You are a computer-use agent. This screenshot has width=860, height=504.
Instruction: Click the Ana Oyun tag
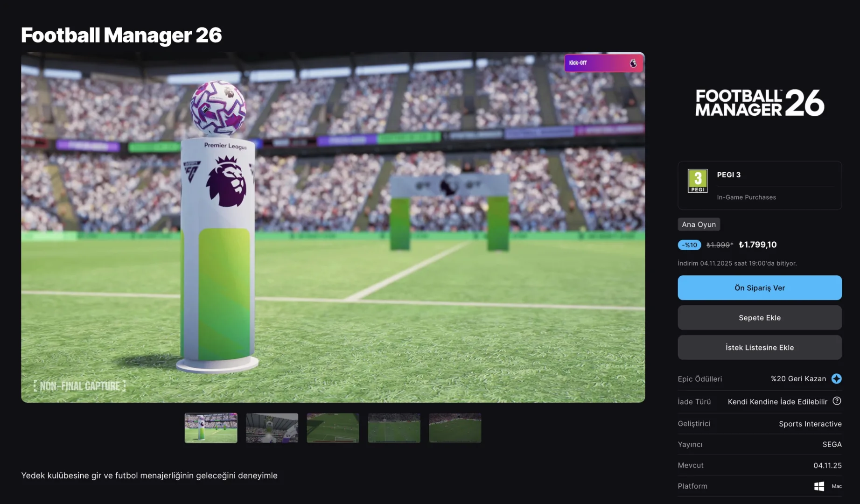click(699, 224)
